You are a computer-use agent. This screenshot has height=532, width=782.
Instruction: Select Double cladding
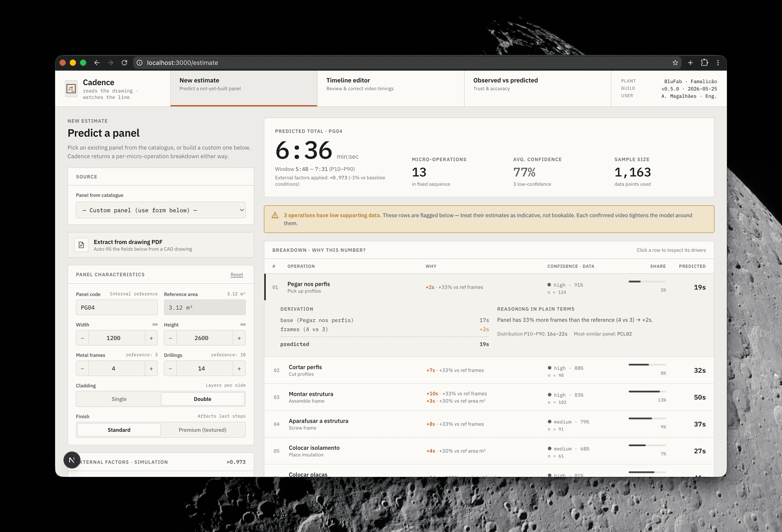tap(203, 399)
